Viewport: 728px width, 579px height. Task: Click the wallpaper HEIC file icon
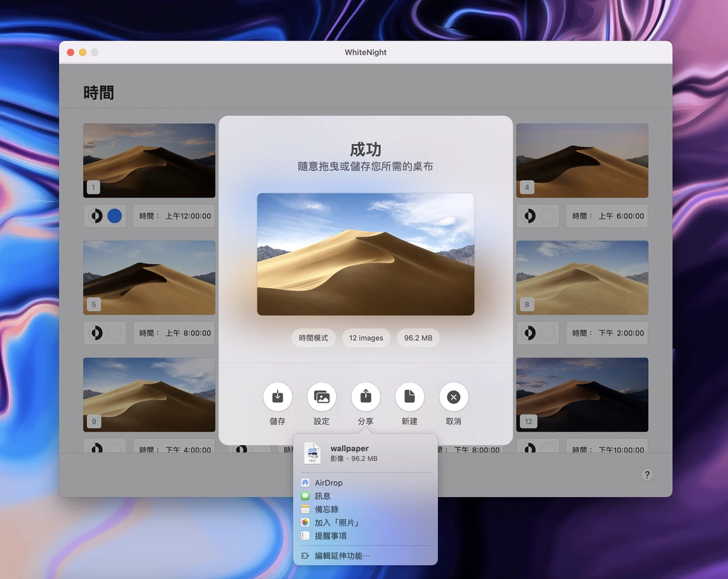[x=312, y=453]
